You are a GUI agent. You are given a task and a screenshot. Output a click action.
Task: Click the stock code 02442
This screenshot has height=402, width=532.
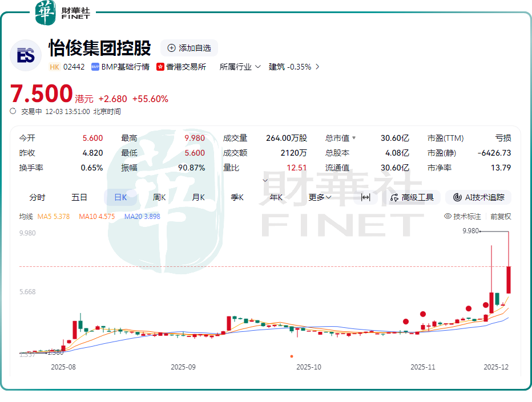coord(74,67)
